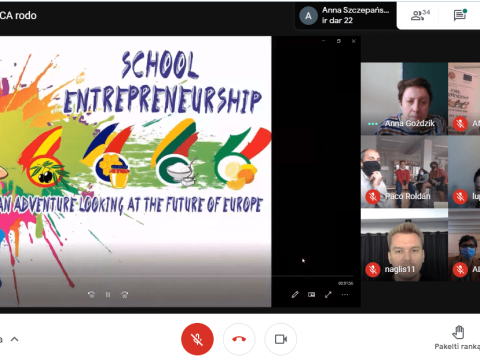Image resolution: width=480 pixels, height=360 pixels.
Task: Select the pen draw tool in the player
Action: (x=295, y=295)
